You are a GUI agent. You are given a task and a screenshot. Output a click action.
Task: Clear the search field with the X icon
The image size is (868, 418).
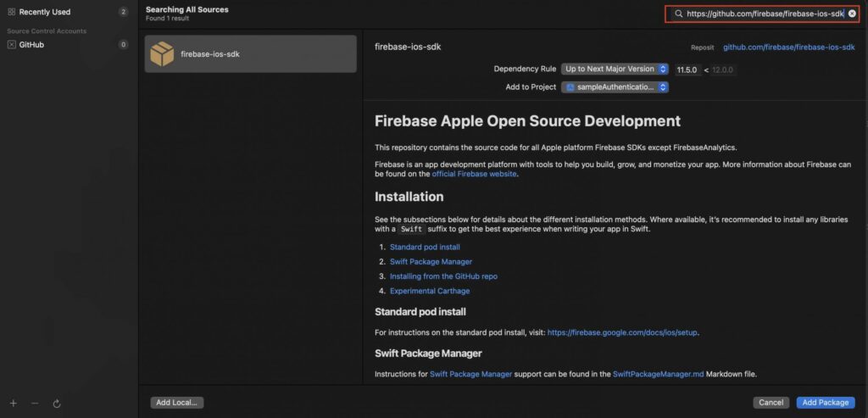pyautogui.click(x=852, y=14)
